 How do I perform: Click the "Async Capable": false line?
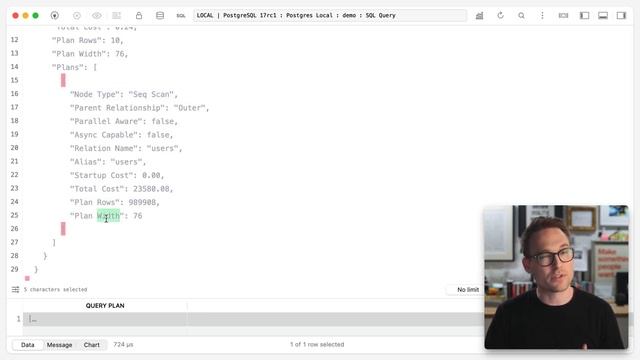121,135
